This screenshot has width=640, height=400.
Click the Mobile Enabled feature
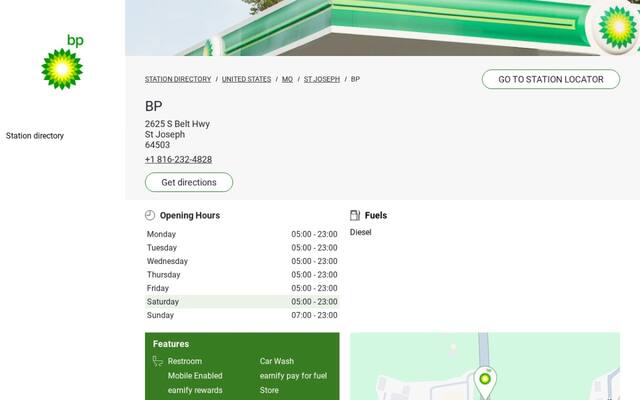pyautogui.click(x=195, y=376)
